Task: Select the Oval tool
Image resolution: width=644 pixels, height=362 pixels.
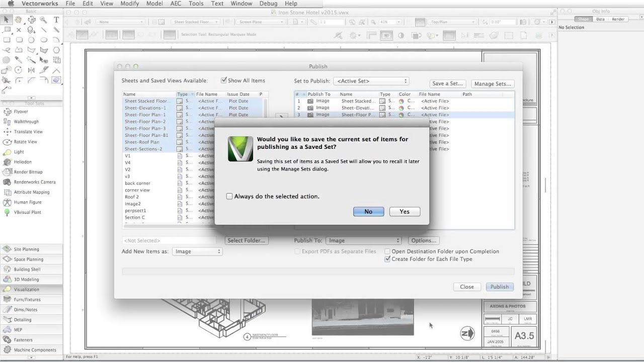Action: click(44, 40)
